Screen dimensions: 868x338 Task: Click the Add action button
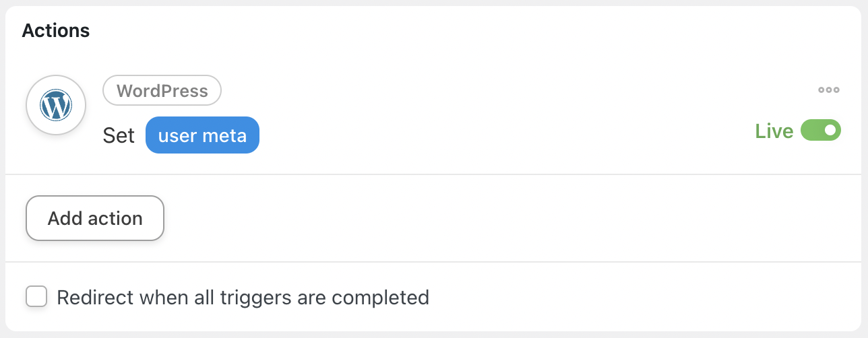(95, 218)
